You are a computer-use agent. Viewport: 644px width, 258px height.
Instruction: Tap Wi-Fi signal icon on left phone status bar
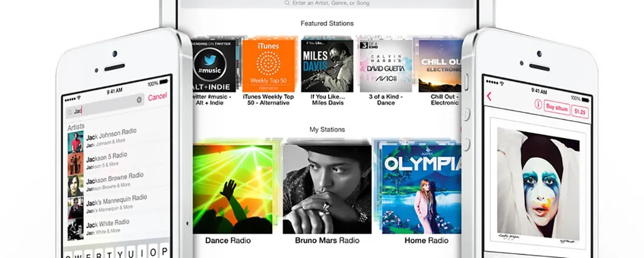[x=78, y=98]
